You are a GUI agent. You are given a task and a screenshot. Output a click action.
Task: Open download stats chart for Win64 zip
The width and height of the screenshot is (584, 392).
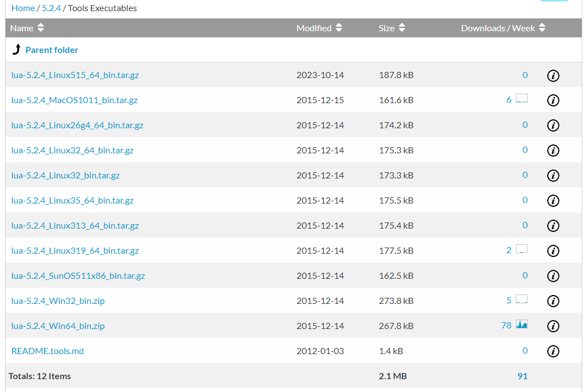coord(522,325)
